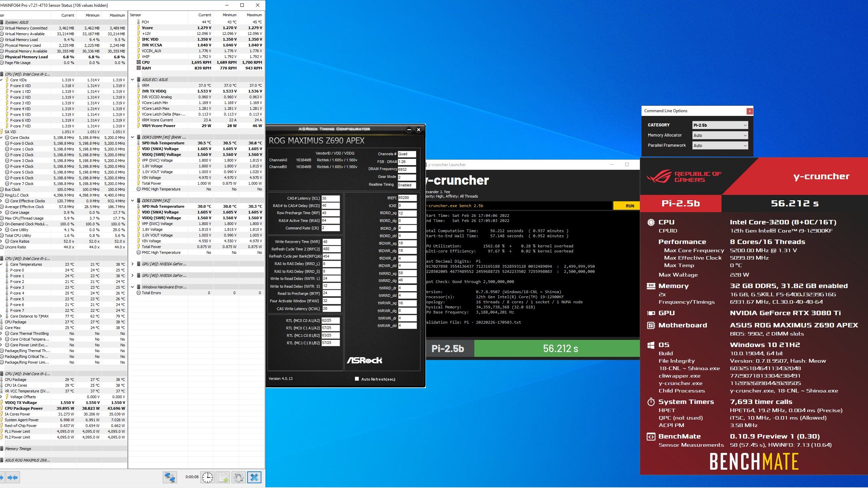Click the Pi-2.5b label in y-cruncher Launcher

448,348
